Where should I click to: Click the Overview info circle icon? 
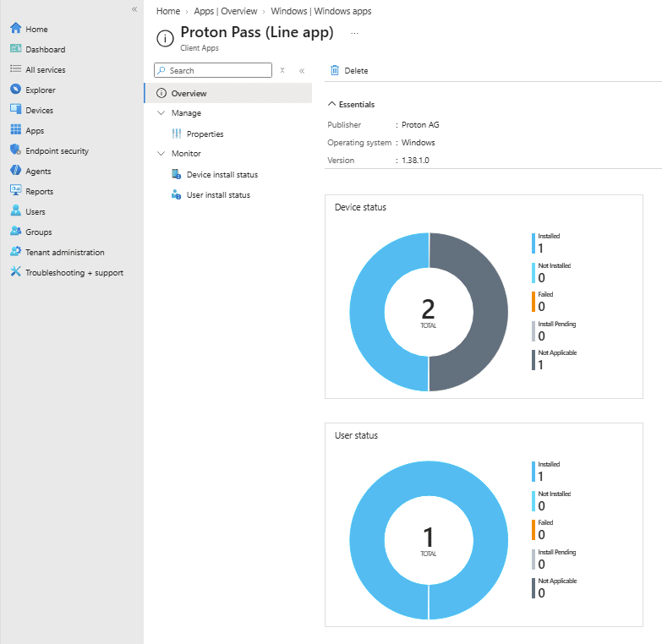click(x=161, y=93)
